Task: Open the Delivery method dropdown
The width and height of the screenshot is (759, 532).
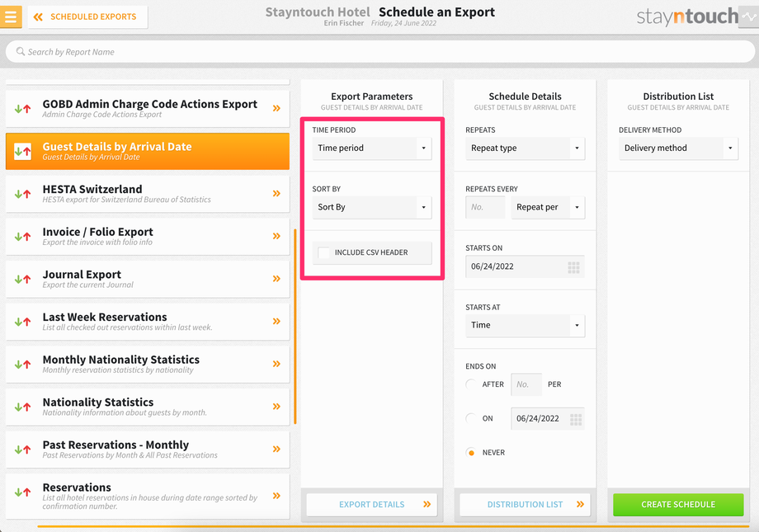Action: [678, 148]
